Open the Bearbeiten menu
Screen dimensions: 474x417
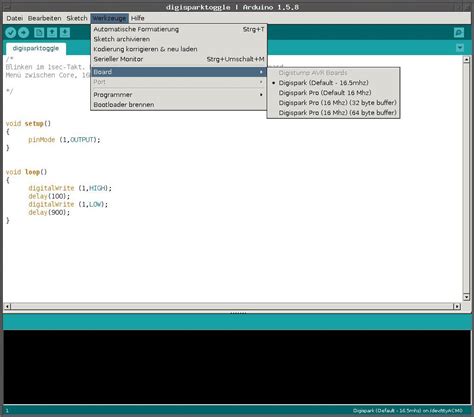[x=45, y=18]
